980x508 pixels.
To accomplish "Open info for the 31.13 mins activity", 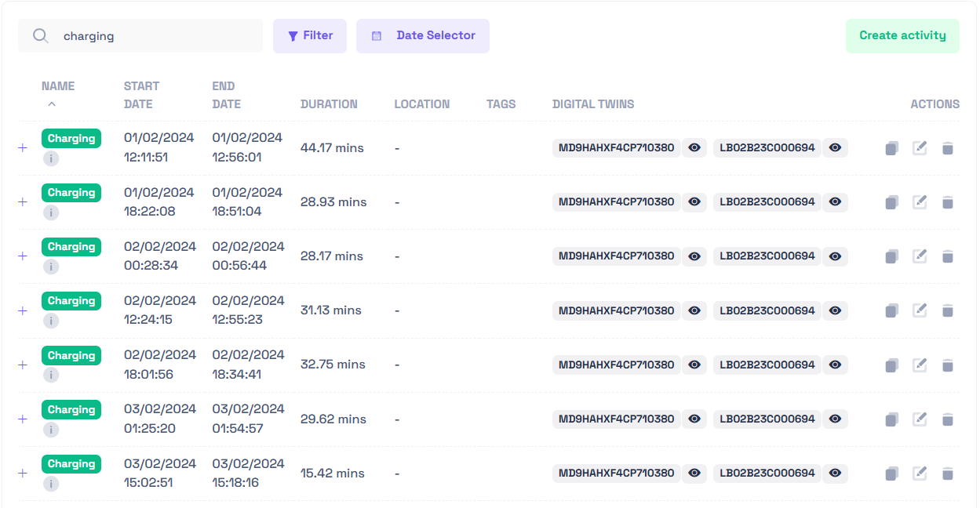I will pyautogui.click(x=51, y=321).
